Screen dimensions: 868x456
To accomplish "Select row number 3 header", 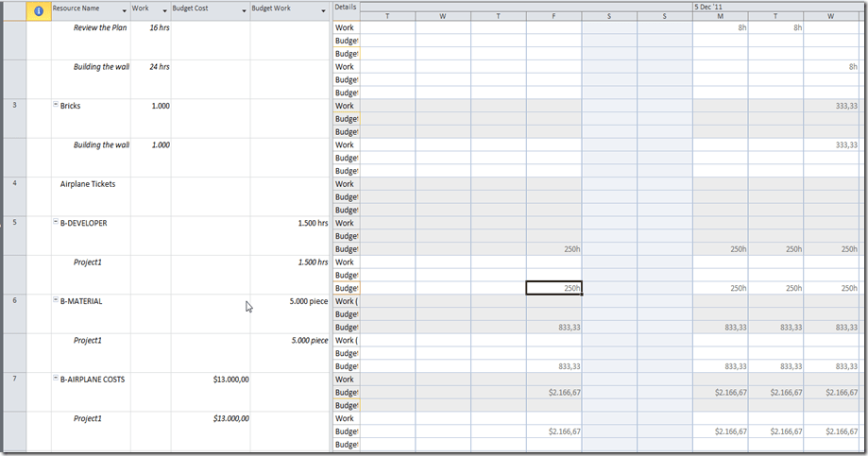I will click(13, 106).
